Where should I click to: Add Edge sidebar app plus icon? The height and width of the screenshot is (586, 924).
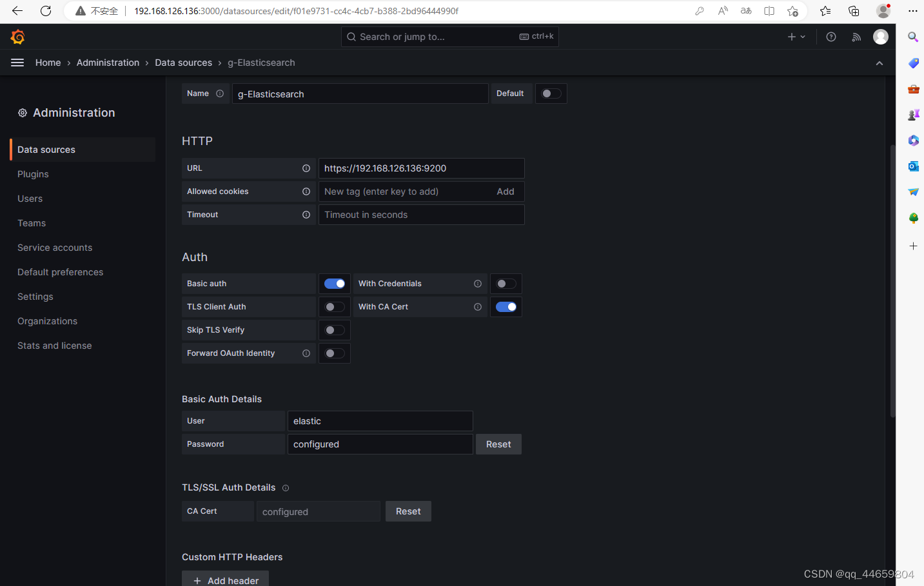(x=913, y=246)
